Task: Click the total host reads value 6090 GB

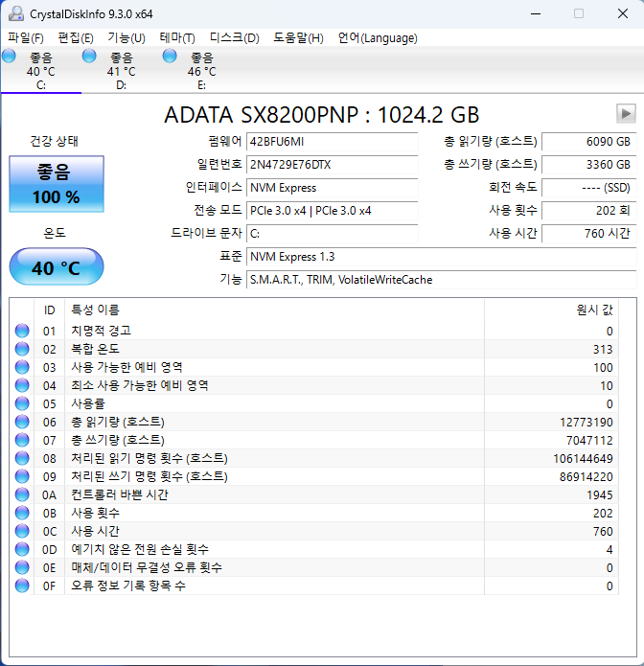Action: click(x=588, y=142)
